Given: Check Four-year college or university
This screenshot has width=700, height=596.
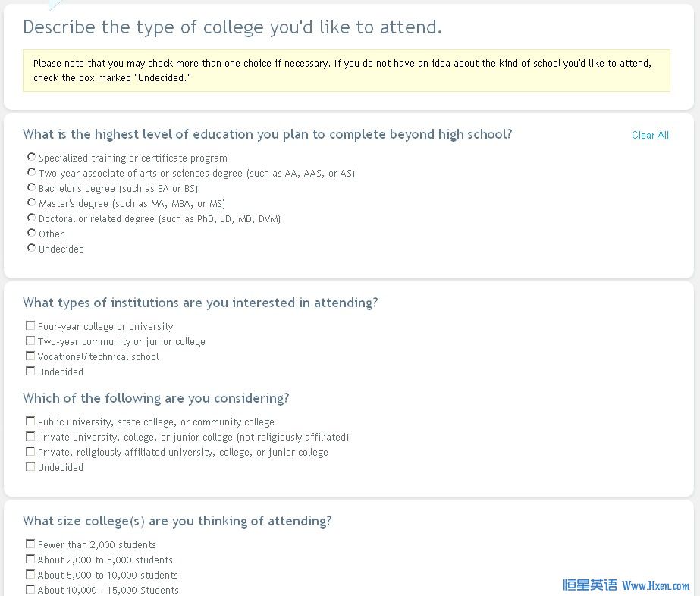Looking at the screenshot, I should click(x=30, y=325).
